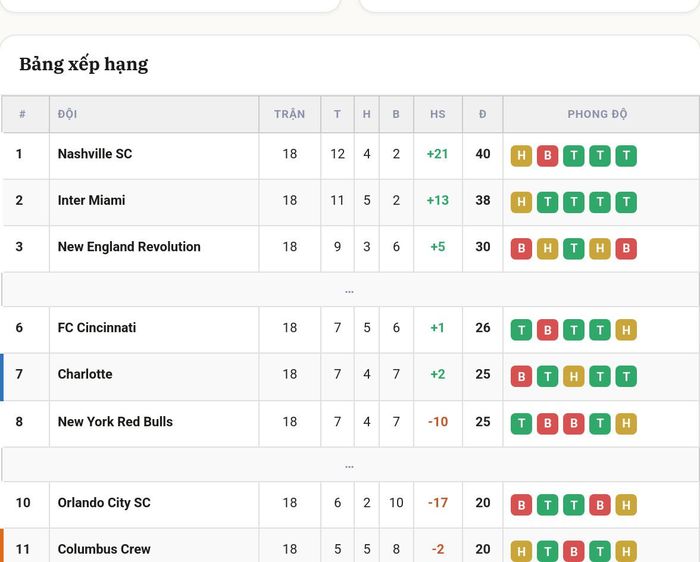
Task: Click Charlotte's yellow H form badge
Action: 574,376
